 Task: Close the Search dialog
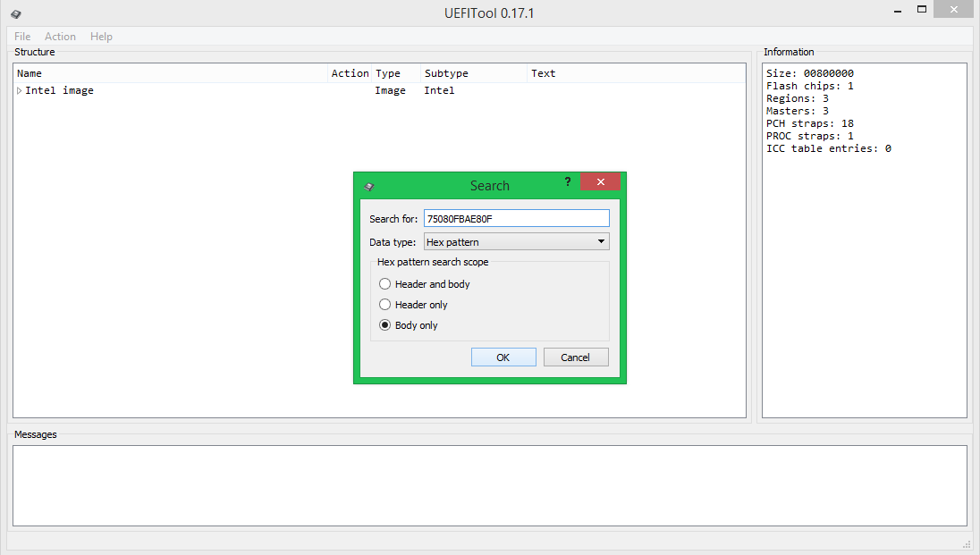[x=601, y=182]
